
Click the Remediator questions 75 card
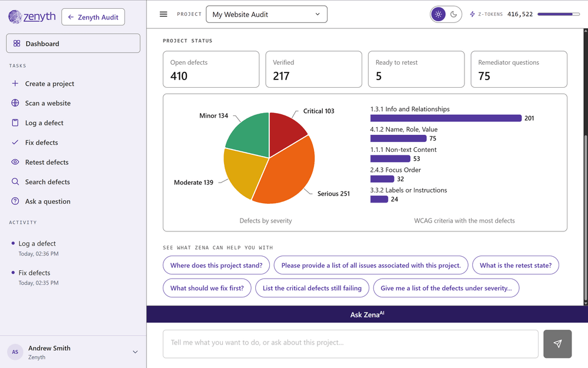pos(519,69)
